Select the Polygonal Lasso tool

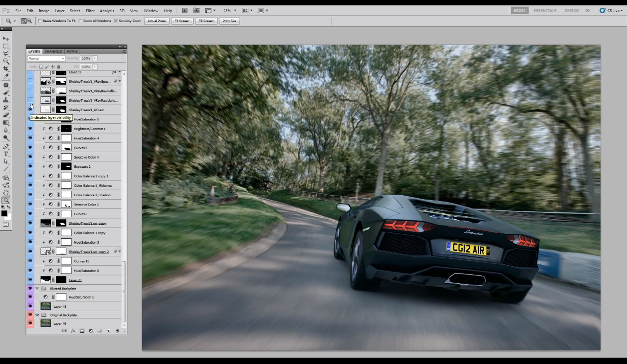point(6,53)
